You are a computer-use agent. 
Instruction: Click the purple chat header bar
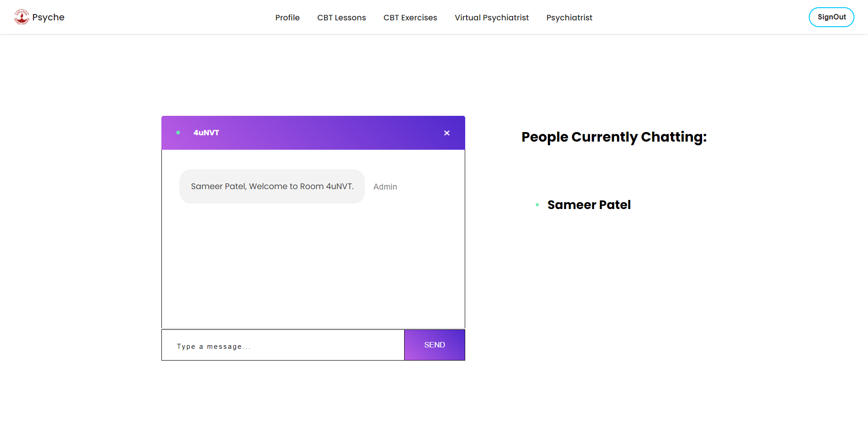point(313,133)
